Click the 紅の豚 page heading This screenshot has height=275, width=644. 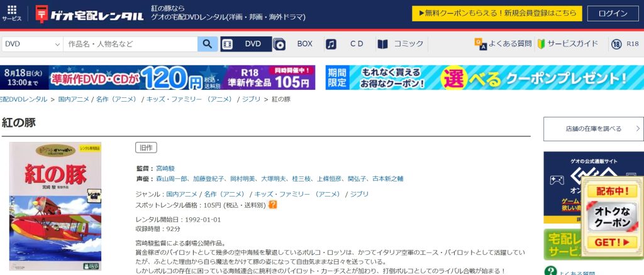(x=19, y=122)
